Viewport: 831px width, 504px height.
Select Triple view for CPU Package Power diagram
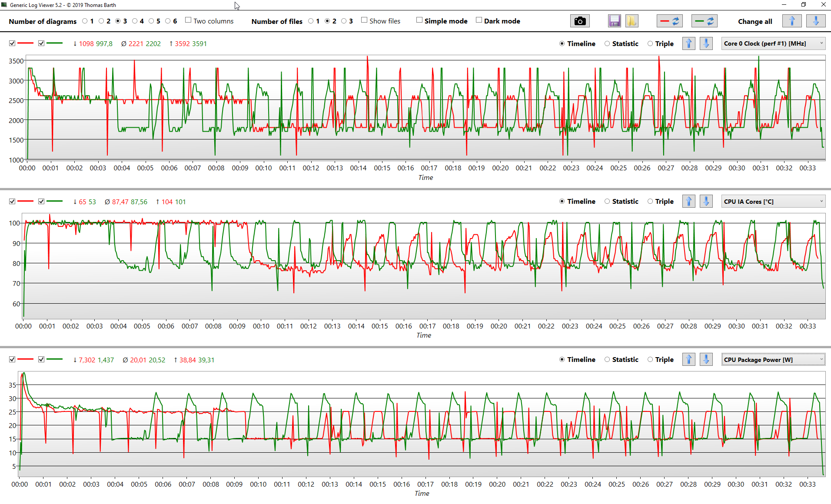pyautogui.click(x=650, y=360)
